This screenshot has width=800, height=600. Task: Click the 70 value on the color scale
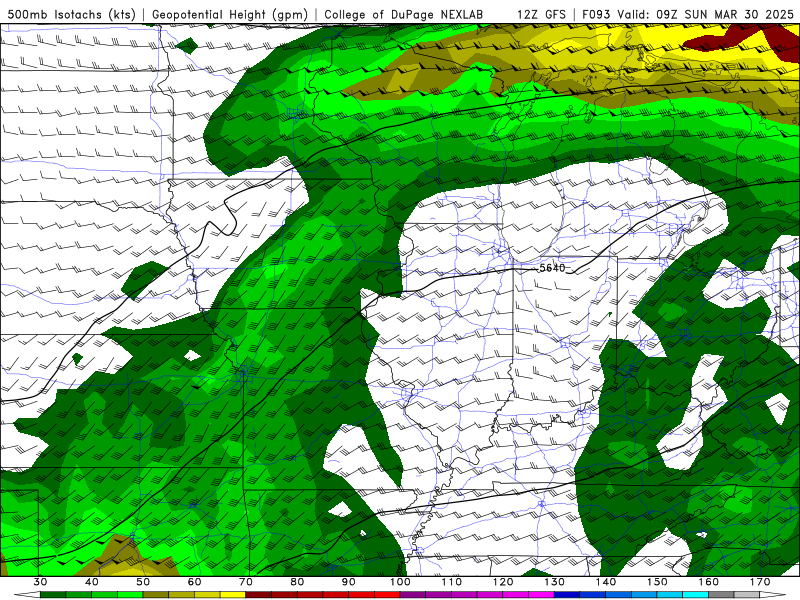tap(246, 582)
